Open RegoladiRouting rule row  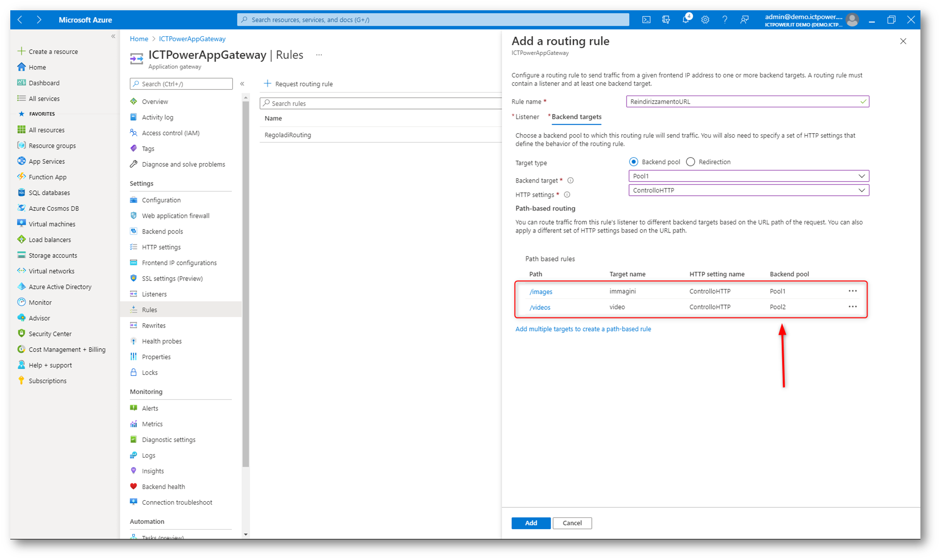click(381, 135)
